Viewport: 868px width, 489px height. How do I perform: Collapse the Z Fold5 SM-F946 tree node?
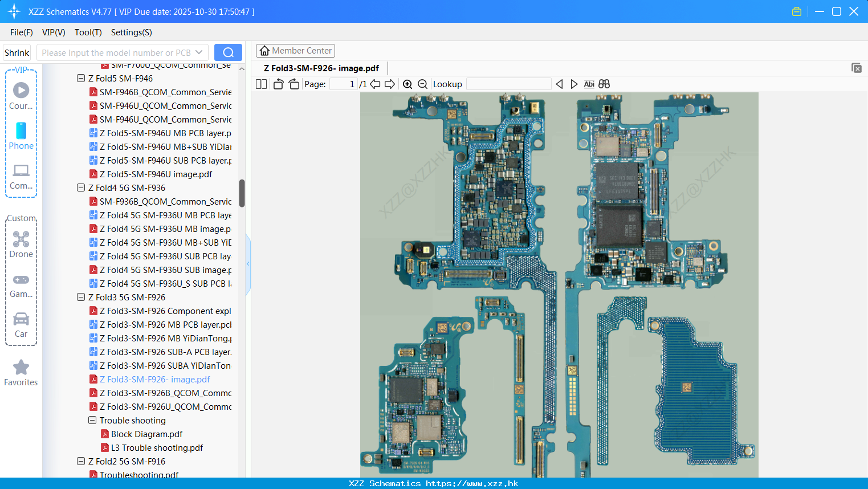(81, 79)
